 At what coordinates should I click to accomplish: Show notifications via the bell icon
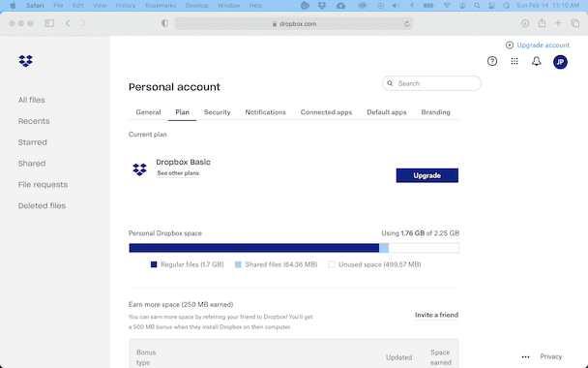[x=537, y=61]
